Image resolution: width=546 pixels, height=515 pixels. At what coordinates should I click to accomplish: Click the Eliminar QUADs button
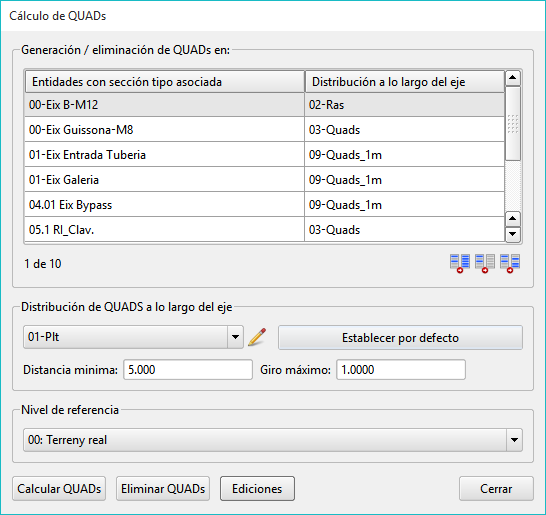(x=163, y=489)
